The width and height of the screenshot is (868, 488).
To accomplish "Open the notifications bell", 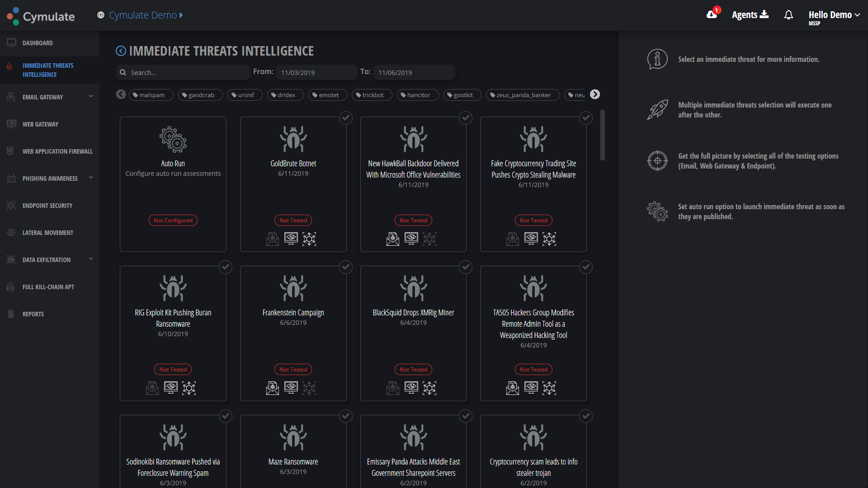I will [x=788, y=15].
